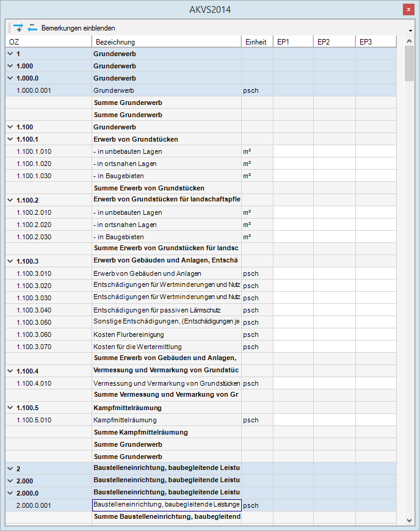
Task: Click 'Summe Baustelleneinrichtung' row
Action: pos(201,517)
